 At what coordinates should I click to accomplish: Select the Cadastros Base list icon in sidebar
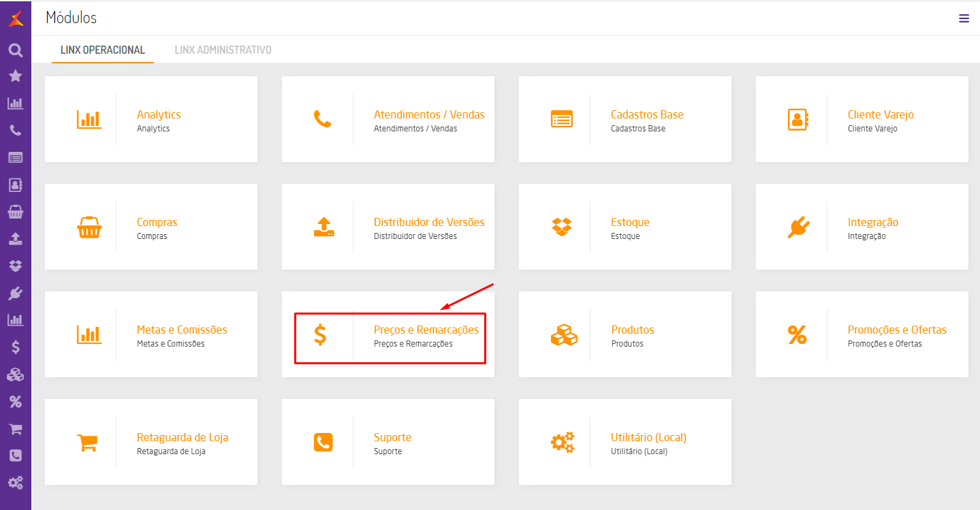tap(15, 157)
